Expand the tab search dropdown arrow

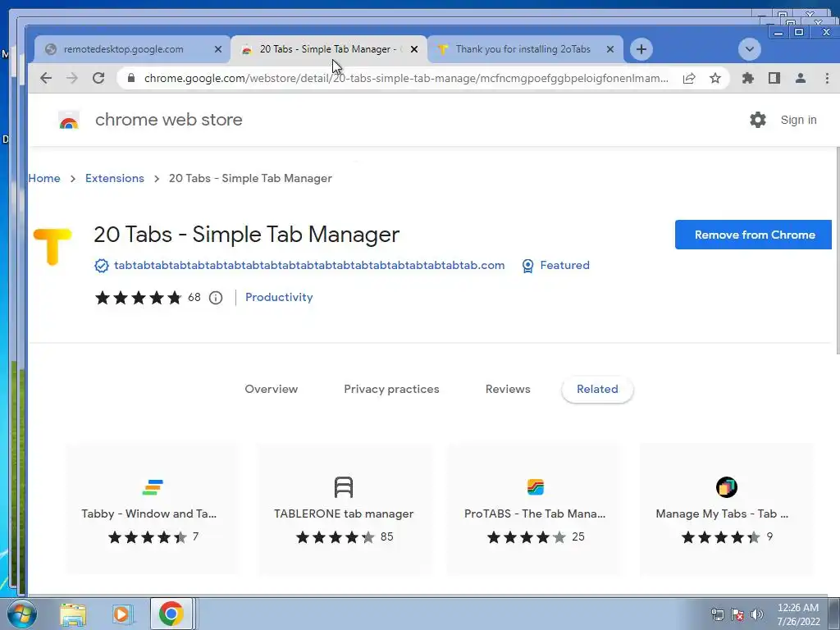(x=750, y=49)
